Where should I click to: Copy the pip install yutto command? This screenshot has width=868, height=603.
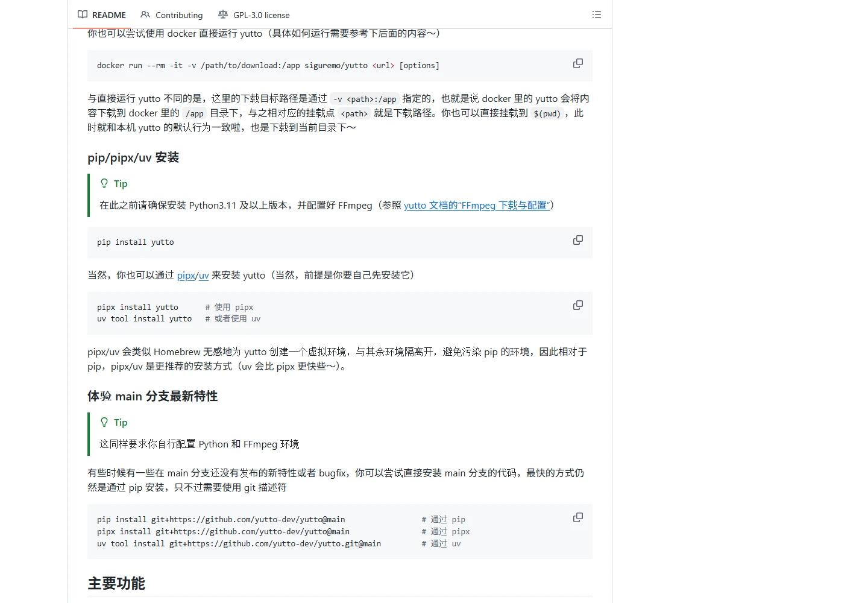pyautogui.click(x=578, y=240)
